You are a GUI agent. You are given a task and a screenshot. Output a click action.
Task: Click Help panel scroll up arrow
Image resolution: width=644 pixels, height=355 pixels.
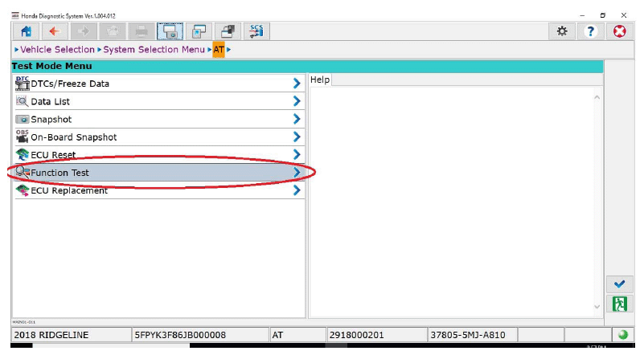[x=597, y=98]
